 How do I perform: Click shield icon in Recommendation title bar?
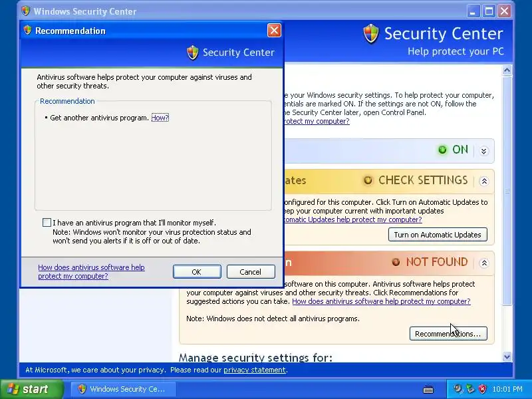pyautogui.click(x=27, y=31)
